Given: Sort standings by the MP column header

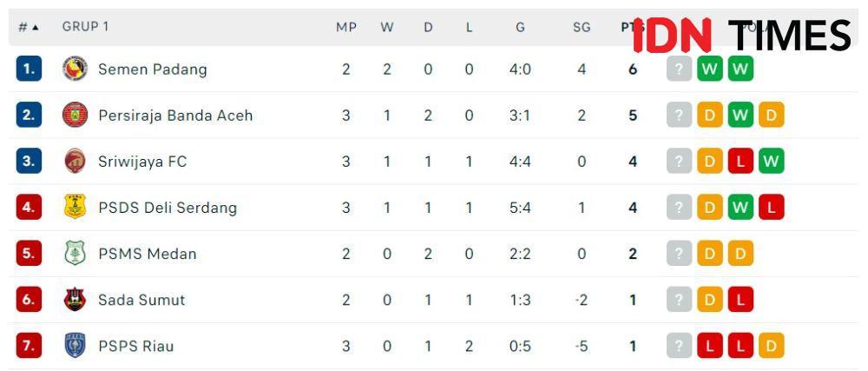Looking at the screenshot, I should [x=346, y=27].
